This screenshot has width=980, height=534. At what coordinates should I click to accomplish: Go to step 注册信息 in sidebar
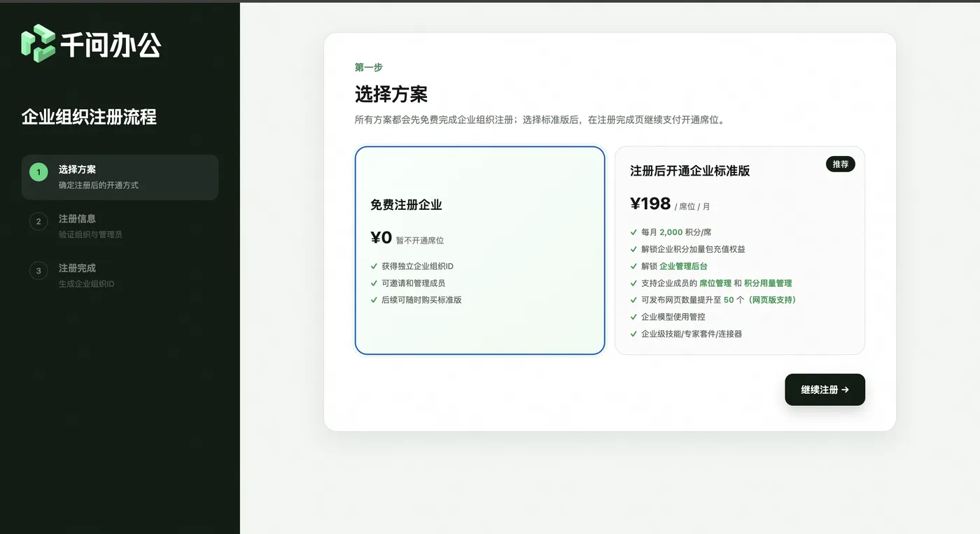tap(120, 226)
